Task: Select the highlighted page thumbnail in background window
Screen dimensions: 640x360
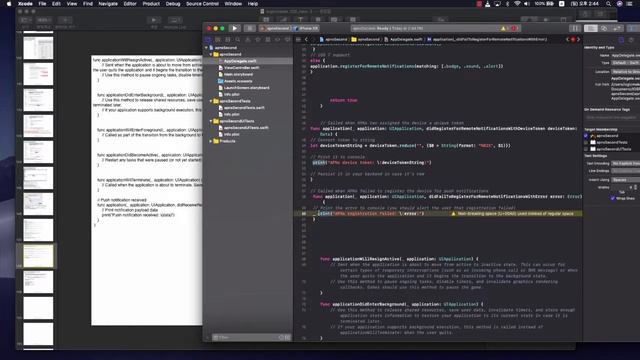Action: pos(38,256)
